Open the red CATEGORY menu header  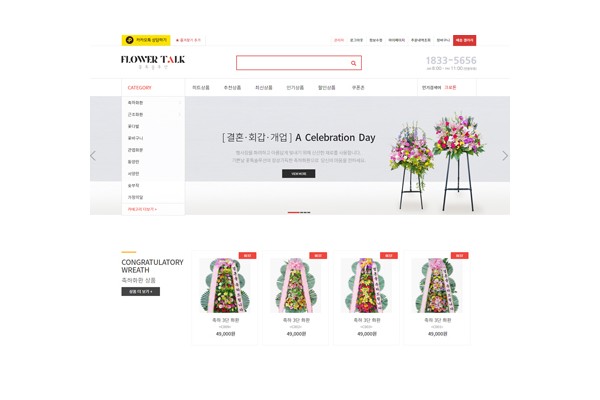[140, 88]
